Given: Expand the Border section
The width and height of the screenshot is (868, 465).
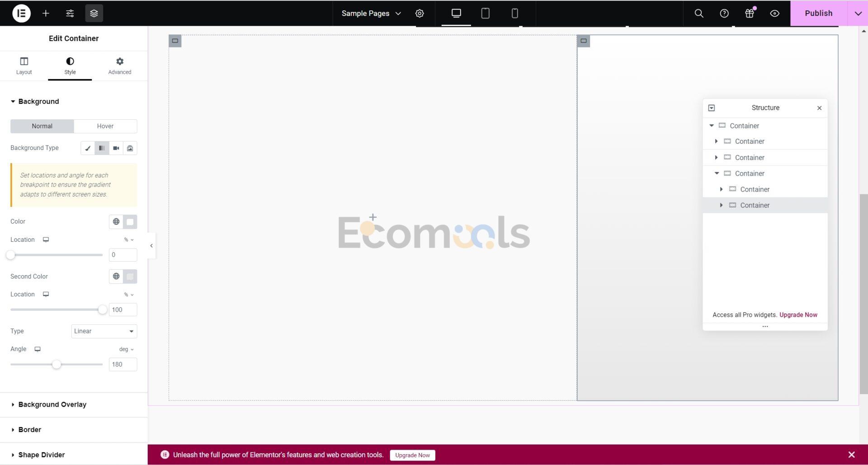Looking at the screenshot, I should point(29,430).
